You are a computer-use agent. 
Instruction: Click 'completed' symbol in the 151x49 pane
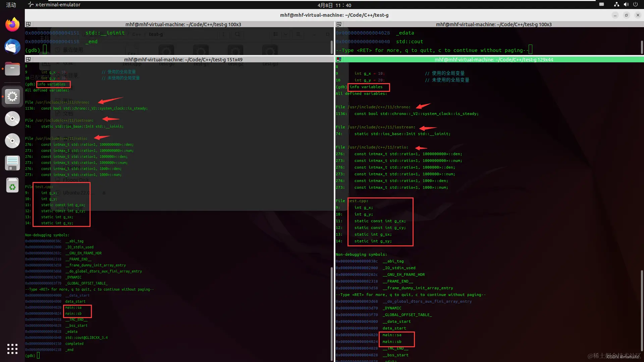pos(74,344)
